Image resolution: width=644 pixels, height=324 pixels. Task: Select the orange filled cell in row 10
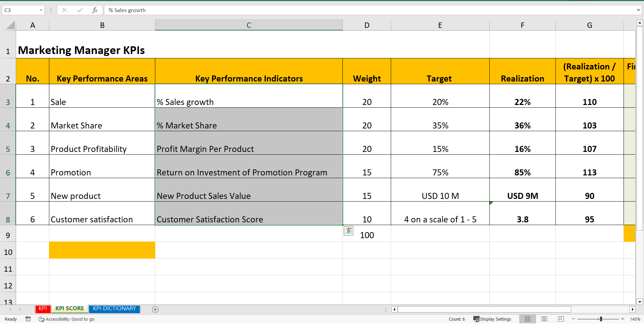coord(102,250)
